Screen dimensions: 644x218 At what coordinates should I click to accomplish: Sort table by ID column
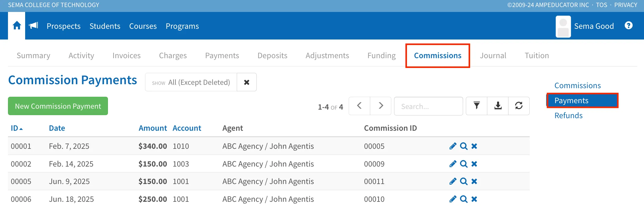17,128
